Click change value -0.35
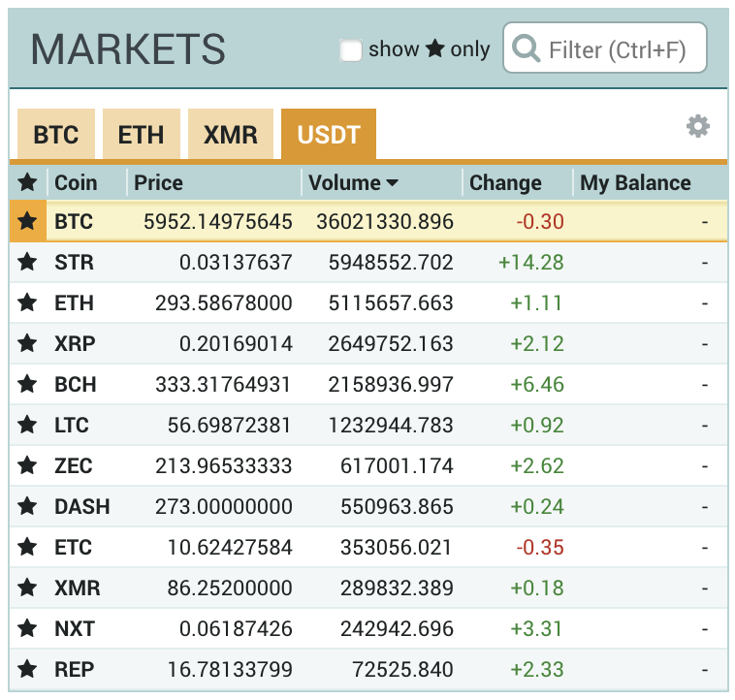Image resolution: width=735 pixels, height=700 pixels. point(540,548)
